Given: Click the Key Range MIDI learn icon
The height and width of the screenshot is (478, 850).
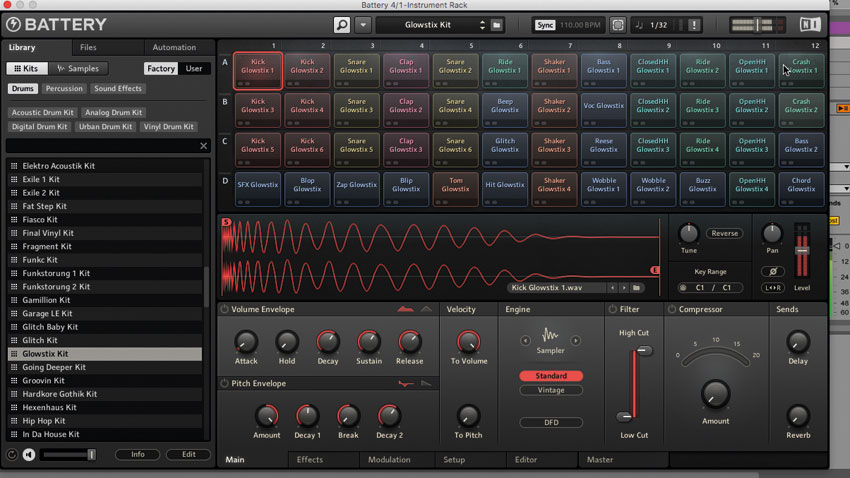Looking at the screenshot, I should click(x=683, y=288).
